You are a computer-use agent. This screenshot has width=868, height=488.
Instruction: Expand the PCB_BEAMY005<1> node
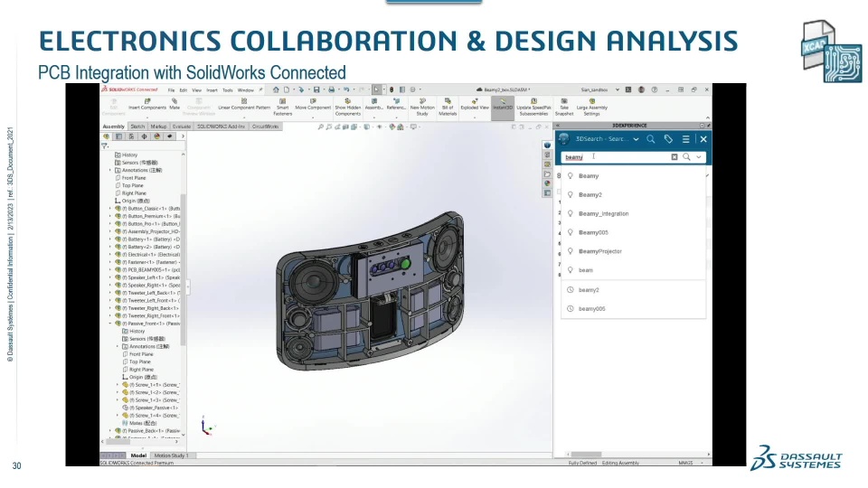click(110, 270)
